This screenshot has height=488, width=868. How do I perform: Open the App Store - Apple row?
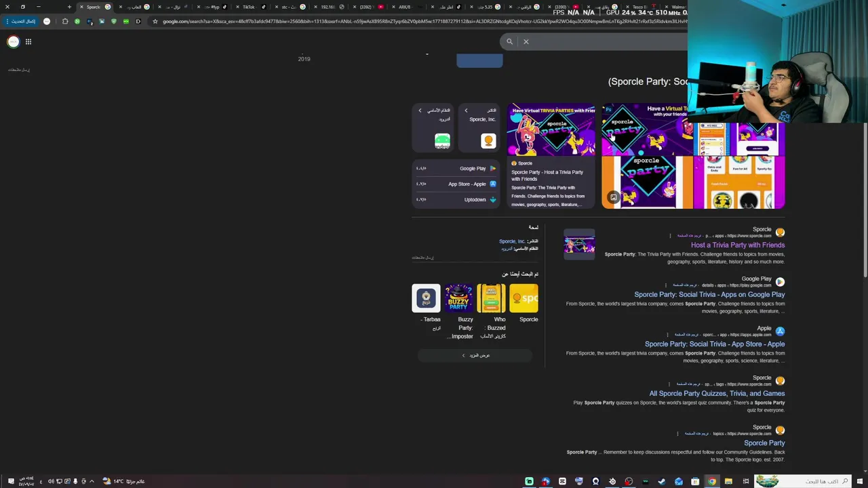[x=456, y=184]
